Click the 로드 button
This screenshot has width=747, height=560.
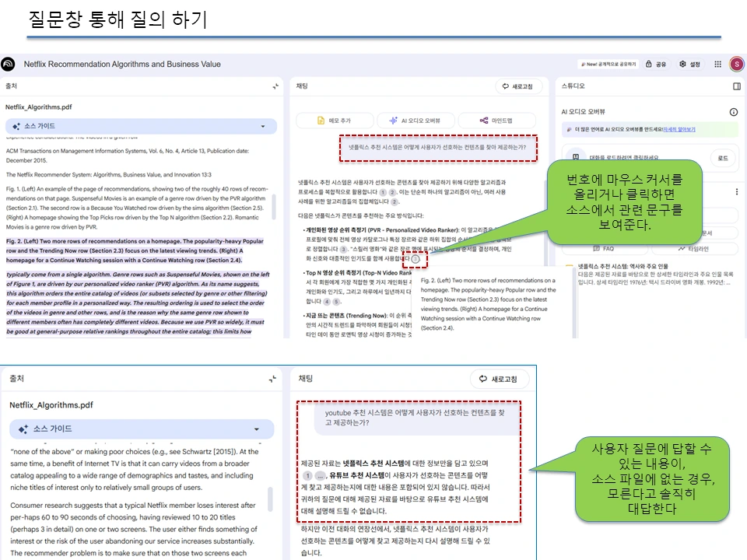723,158
